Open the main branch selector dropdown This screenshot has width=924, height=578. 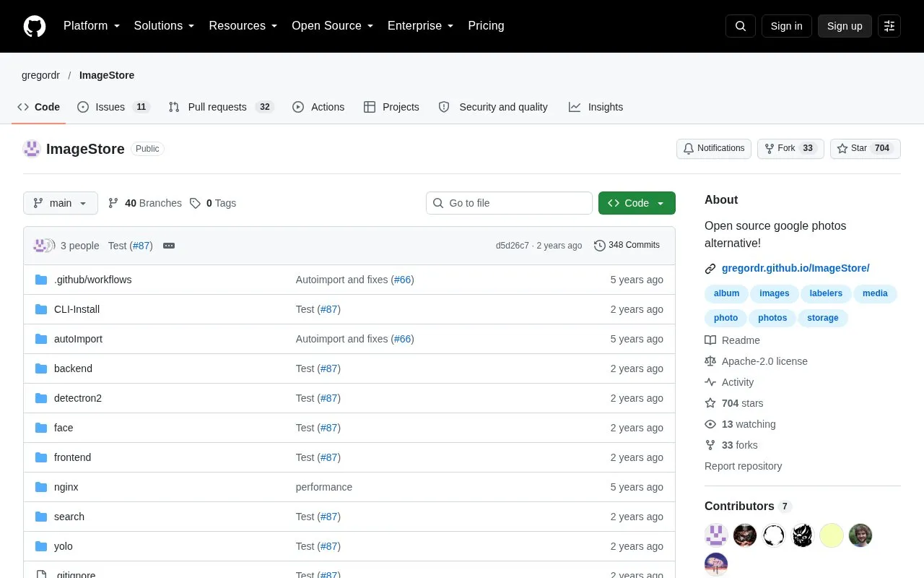pyautogui.click(x=61, y=203)
